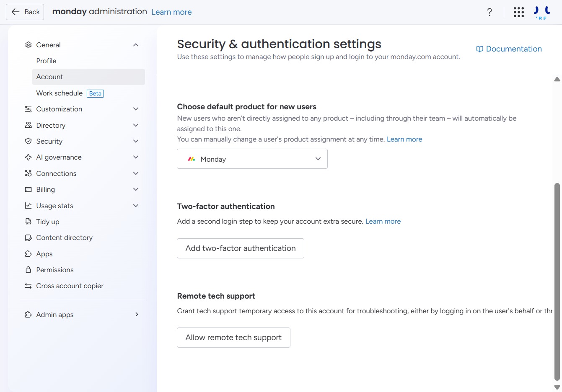Click the Security shield icon
The height and width of the screenshot is (392, 562).
pyautogui.click(x=28, y=141)
